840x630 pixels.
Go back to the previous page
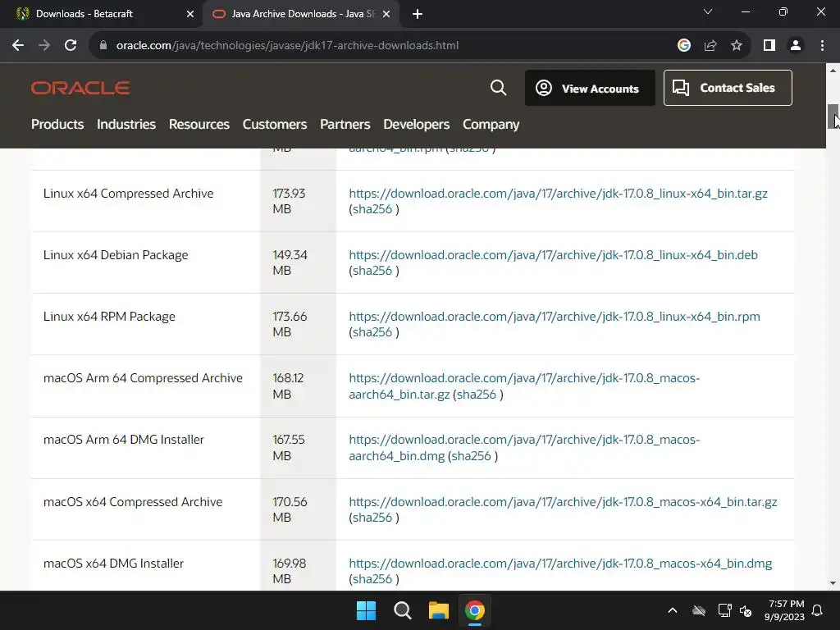coord(18,46)
